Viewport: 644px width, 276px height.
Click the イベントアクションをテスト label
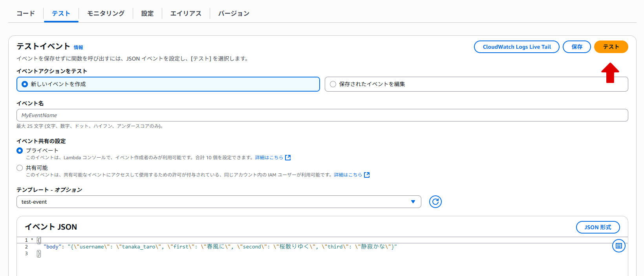tap(52, 71)
